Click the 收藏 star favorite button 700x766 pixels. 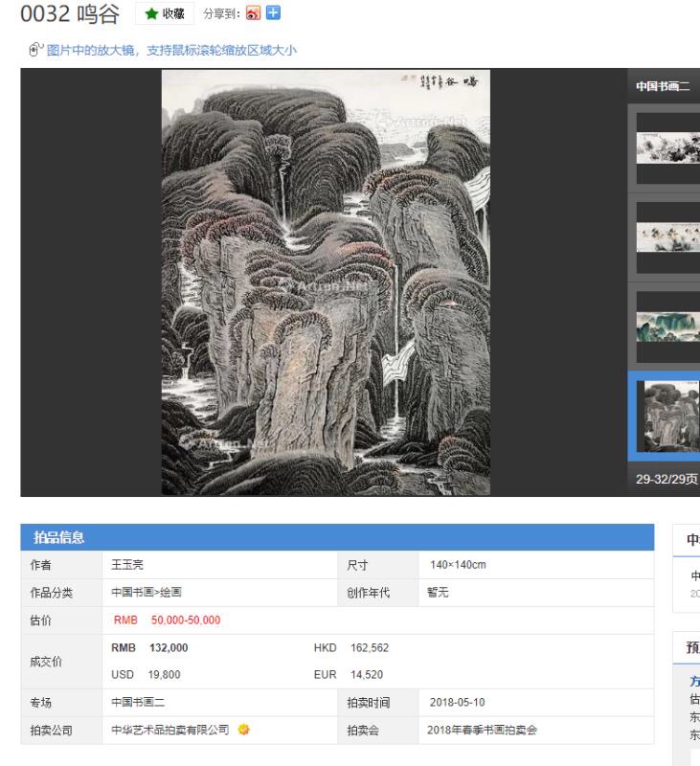tap(164, 15)
